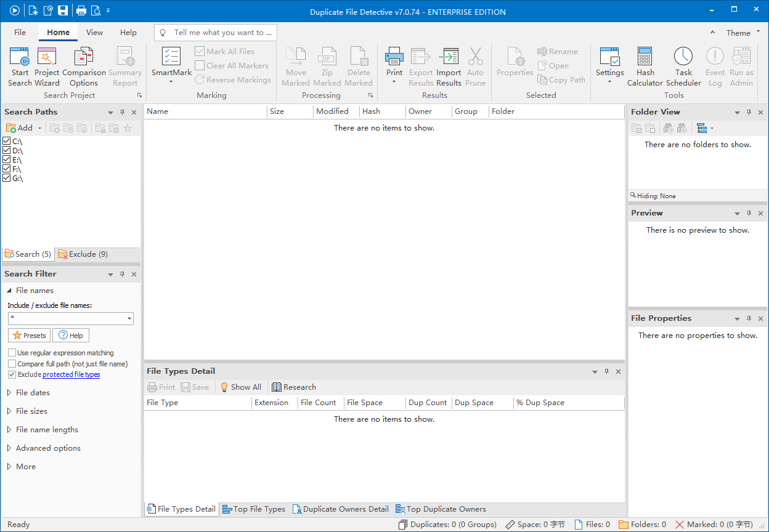Open the Print tool
Image resolution: width=769 pixels, height=532 pixels.
coord(394,62)
